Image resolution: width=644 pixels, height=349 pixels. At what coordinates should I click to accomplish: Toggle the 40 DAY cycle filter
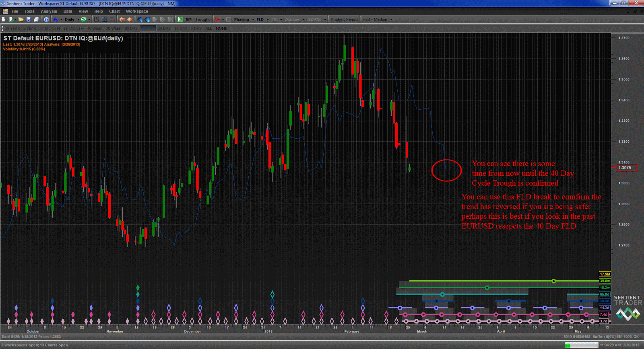coord(148,29)
